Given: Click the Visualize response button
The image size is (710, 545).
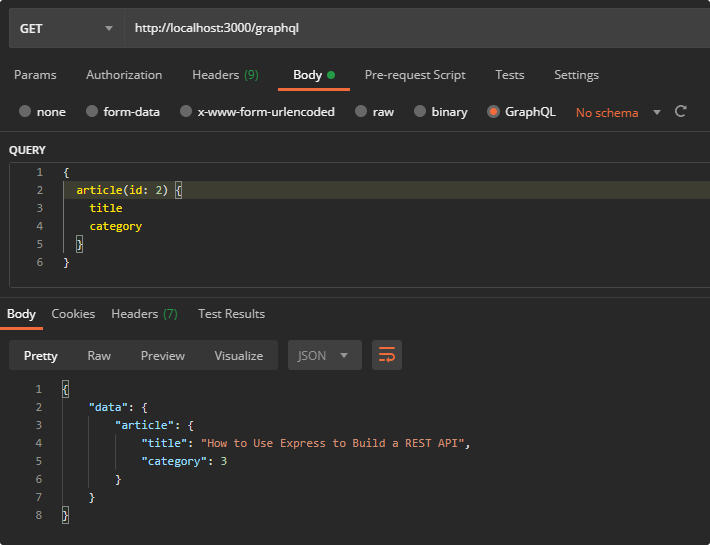Looking at the screenshot, I should 238,355.
